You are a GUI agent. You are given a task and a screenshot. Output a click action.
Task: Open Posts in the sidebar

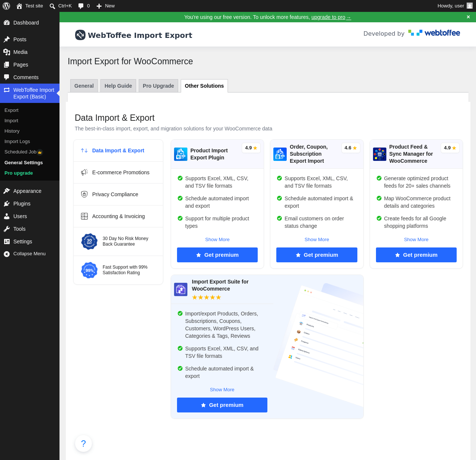click(x=30, y=39)
